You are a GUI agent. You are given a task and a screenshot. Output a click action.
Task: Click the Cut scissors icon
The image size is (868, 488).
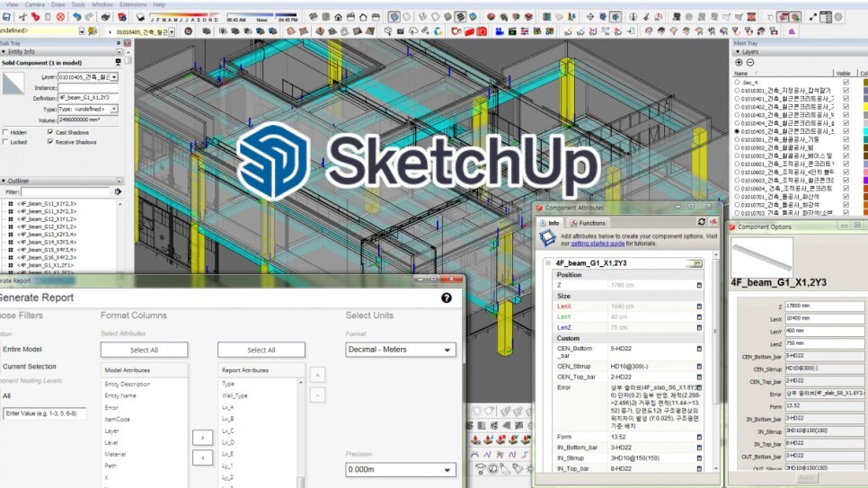coord(22,17)
